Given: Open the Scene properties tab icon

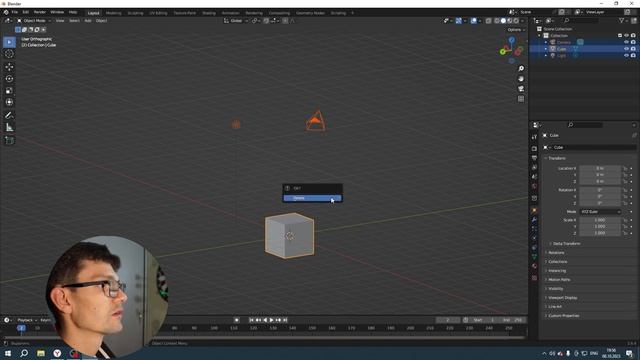Looking at the screenshot, I should 534,177.
